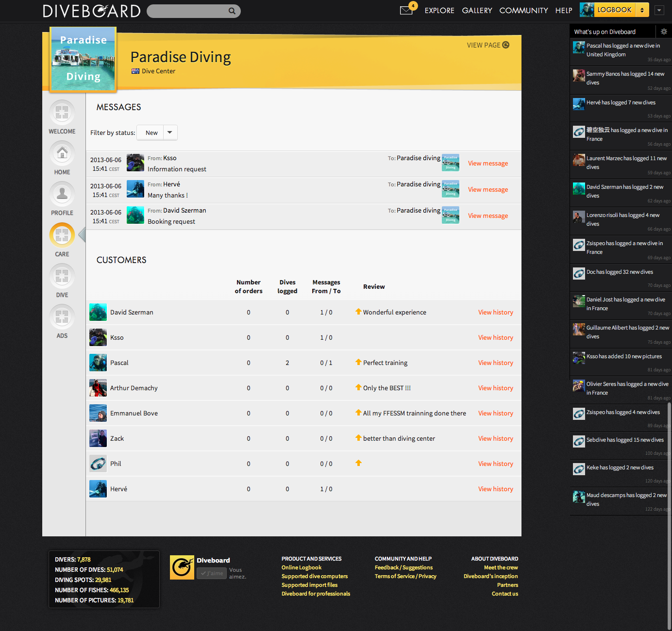The height and width of the screenshot is (631, 672).
Task: Open the Ads sidebar icon
Action: (x=62, y=316)
